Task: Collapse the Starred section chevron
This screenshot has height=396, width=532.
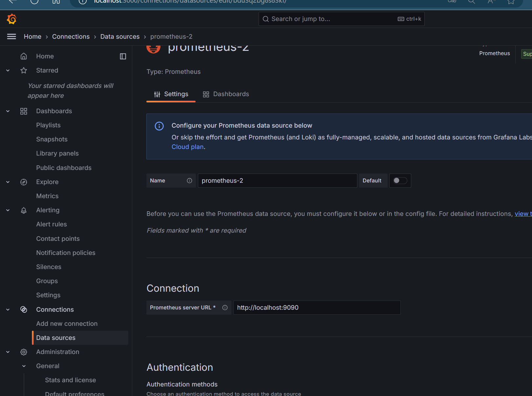Action: click(x=8, y=70)
